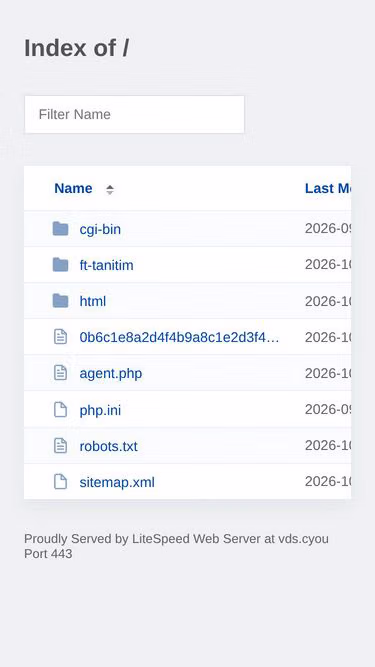
Task: Sort by the Last Modified column header
Action: point(328,188)
